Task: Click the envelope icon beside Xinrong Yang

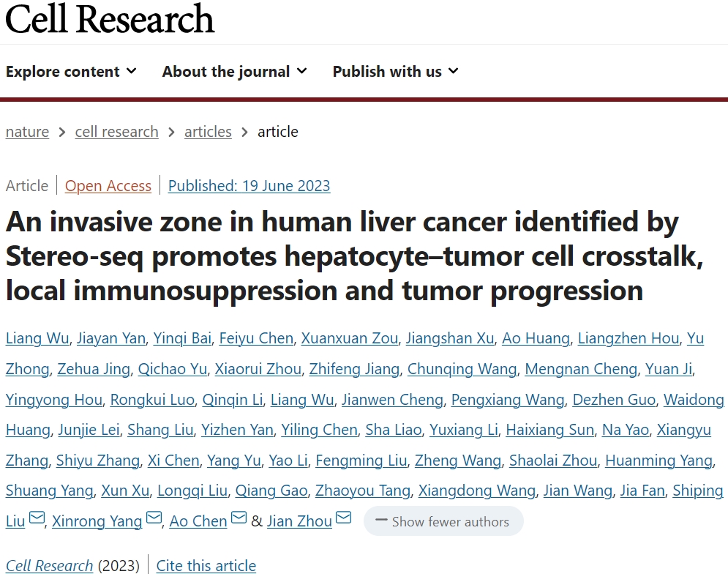Action: (154, 518)
